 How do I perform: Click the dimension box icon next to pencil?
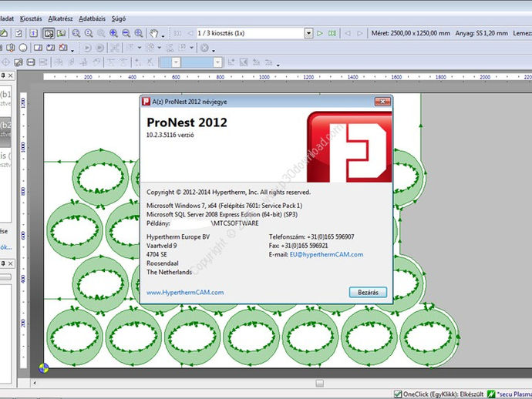pyautogui.click(x=31, y=62)
